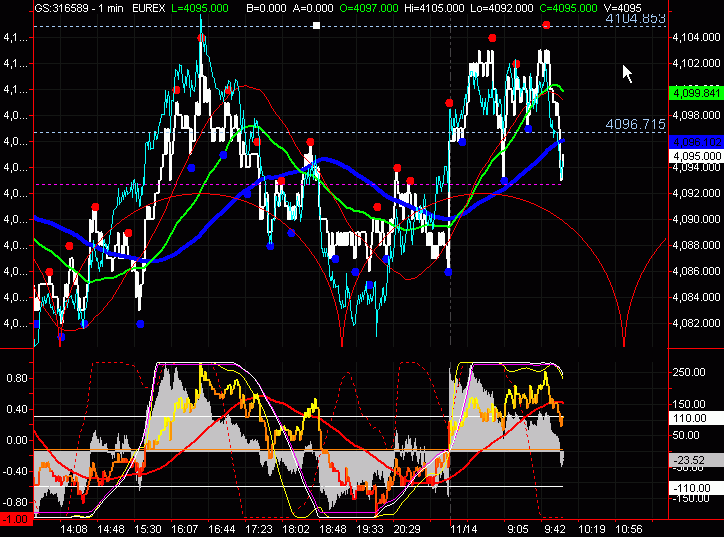Click the 0.40 oscillator axis label
Image resolution: width=724 pixels, height=537 pixels.
[17, 410]
